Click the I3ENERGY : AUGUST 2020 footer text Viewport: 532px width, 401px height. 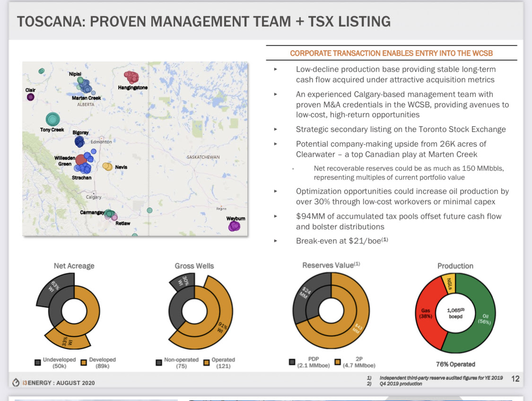58,383
